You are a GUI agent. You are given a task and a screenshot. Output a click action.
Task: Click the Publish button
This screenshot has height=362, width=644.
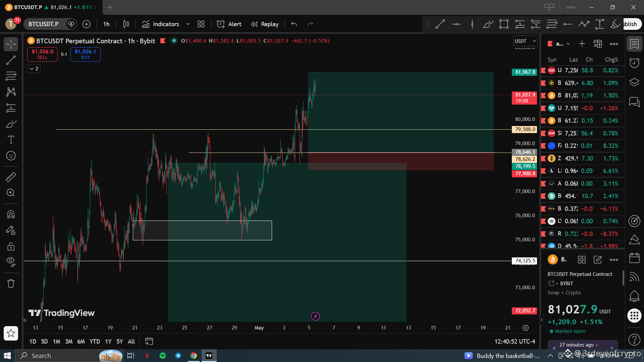(x=632, y=24)
